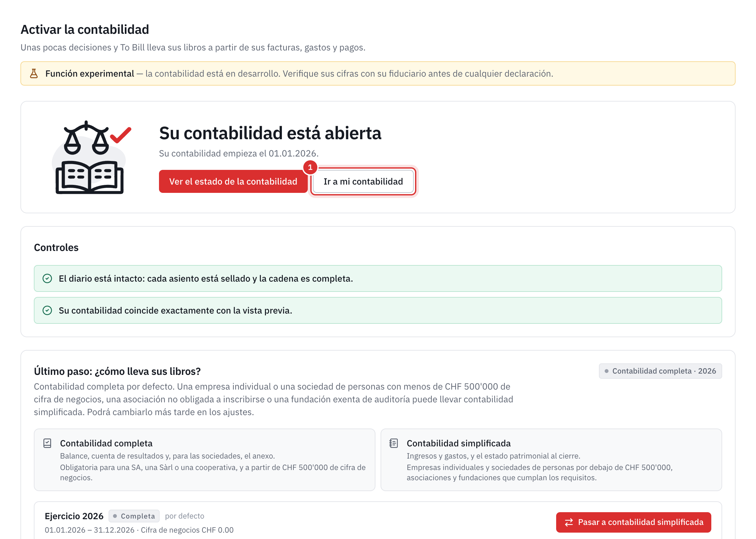The image size is (756, 539).
Task: Click heading 'Último paso: ¿cómo lleva sus libros?'
Action: pos(117,371)
